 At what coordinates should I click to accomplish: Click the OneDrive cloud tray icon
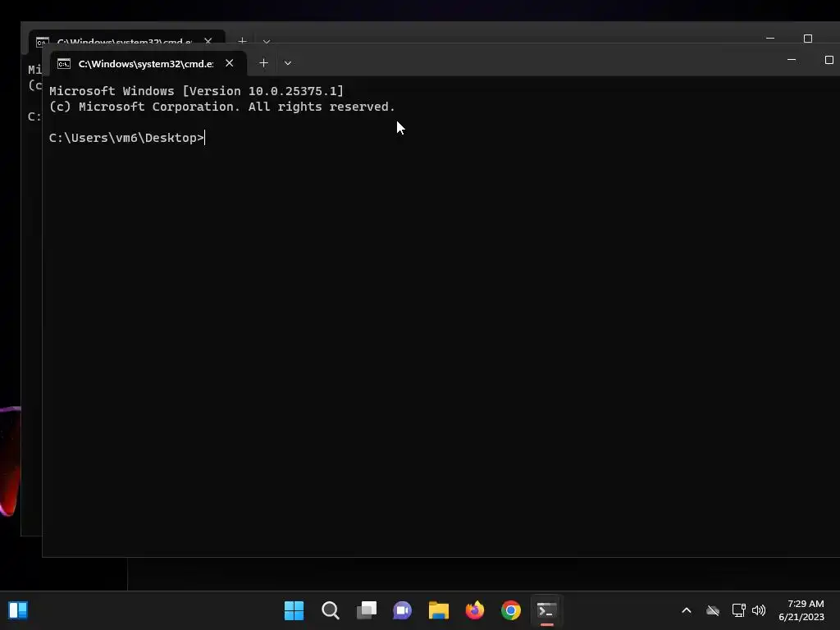713,610
